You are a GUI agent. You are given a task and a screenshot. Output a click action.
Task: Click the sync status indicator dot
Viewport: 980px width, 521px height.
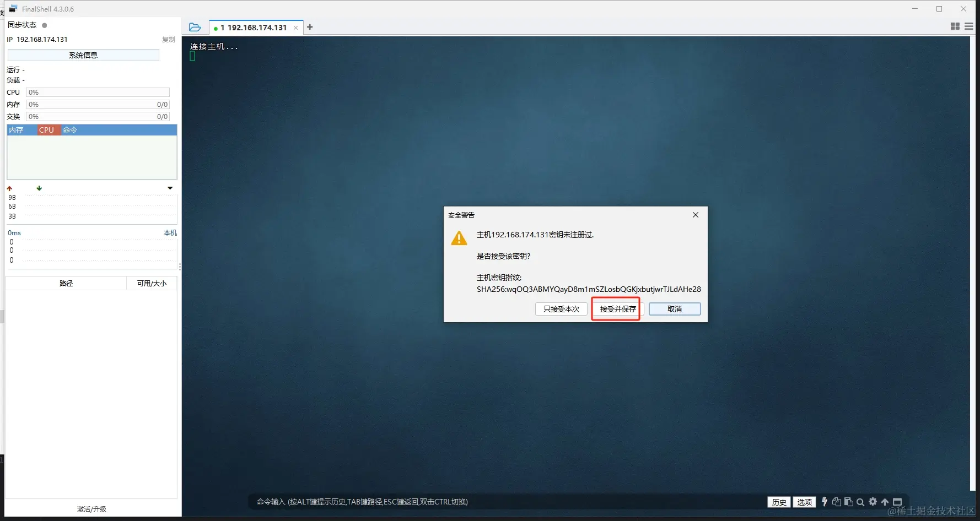45,25
